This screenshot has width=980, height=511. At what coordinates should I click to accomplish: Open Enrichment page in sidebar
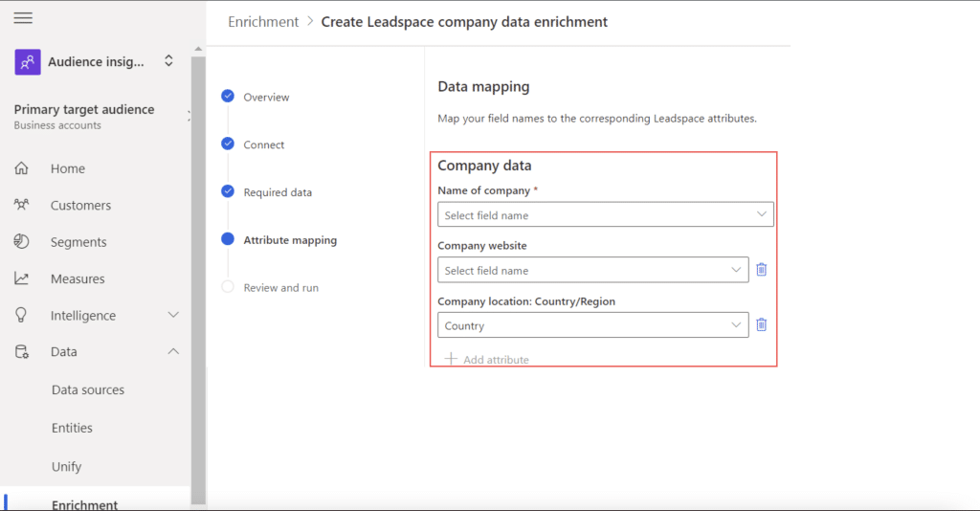coord(84,504)
